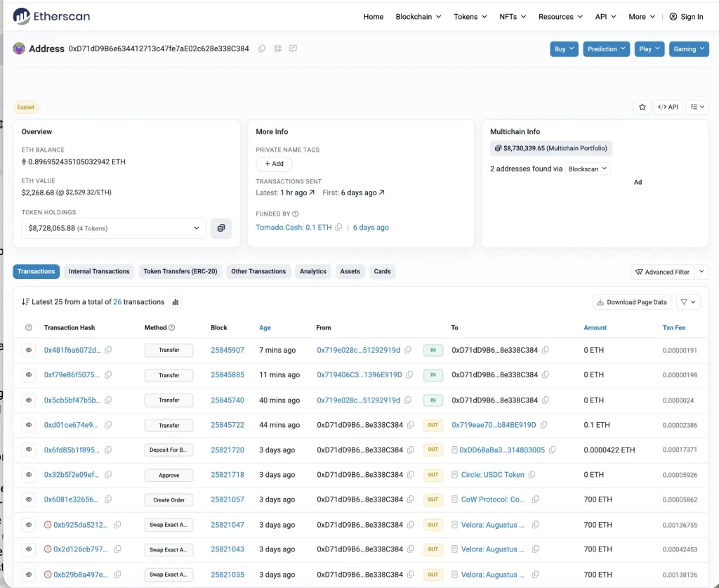The height and width of the screenshot is (588, 719).
Task: Preview transaction 0x32b5f2e09ef with eye icon
Action: [x=28, y=475]
